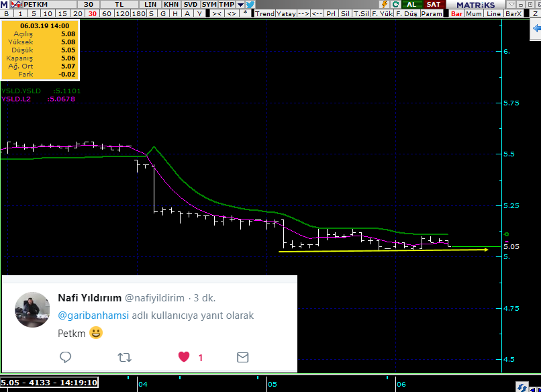
Task: Switch to Y yearly period
Action: pyautogui.click(x=199, y=14)
